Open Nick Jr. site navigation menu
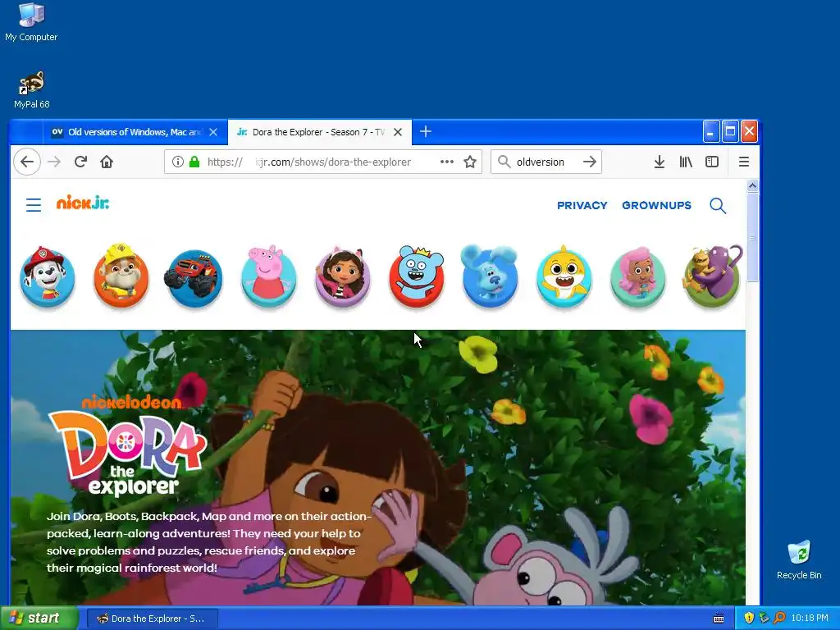The height and width of the screenshot is (630, 840). click(34, 205)
